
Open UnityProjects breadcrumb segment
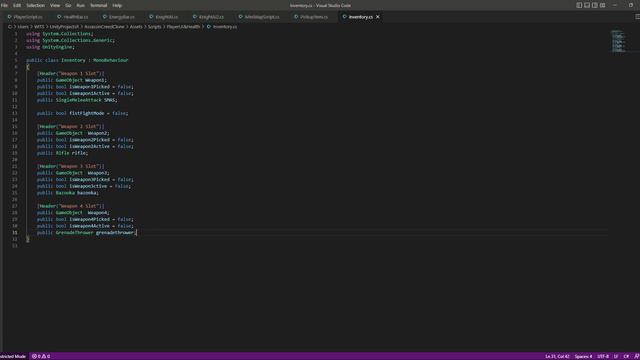[x=64, y=27]
